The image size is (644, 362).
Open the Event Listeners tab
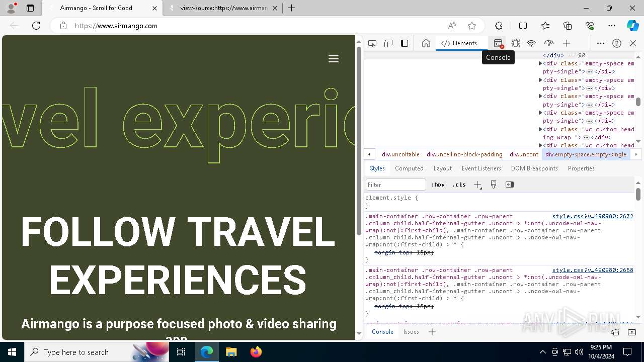click(x=481, y=168)
